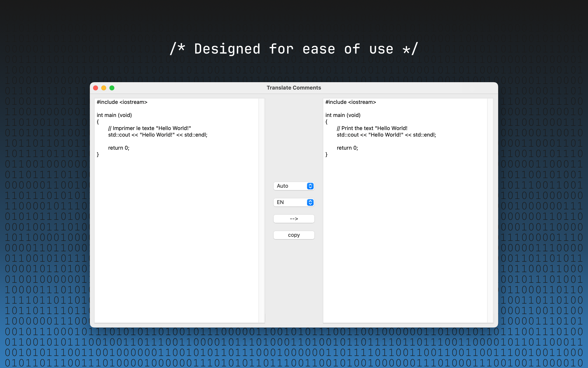Click 'int main (void)' in the output pane
This screenshot has width=588, height=368.
343,115
